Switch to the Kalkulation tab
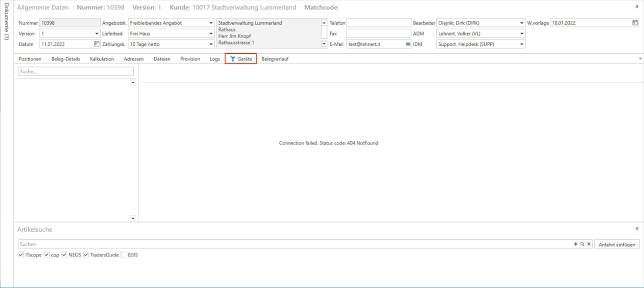Image resolution: width=644 pixels, height=288 pixels. (102, 59)
